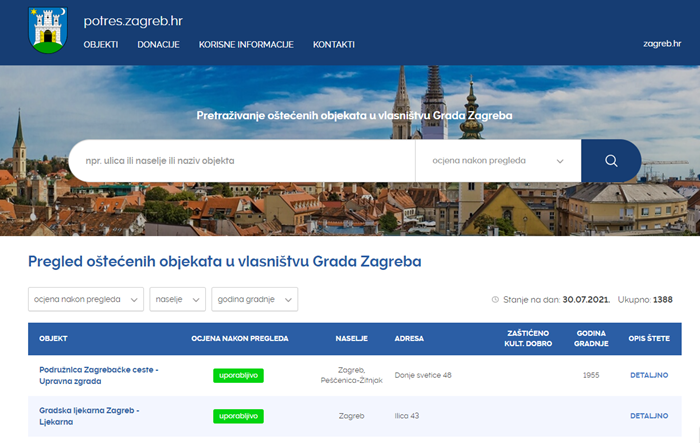Focus the street or object name search field
Screen dimensions: 700x443
[x=241, y=160]
